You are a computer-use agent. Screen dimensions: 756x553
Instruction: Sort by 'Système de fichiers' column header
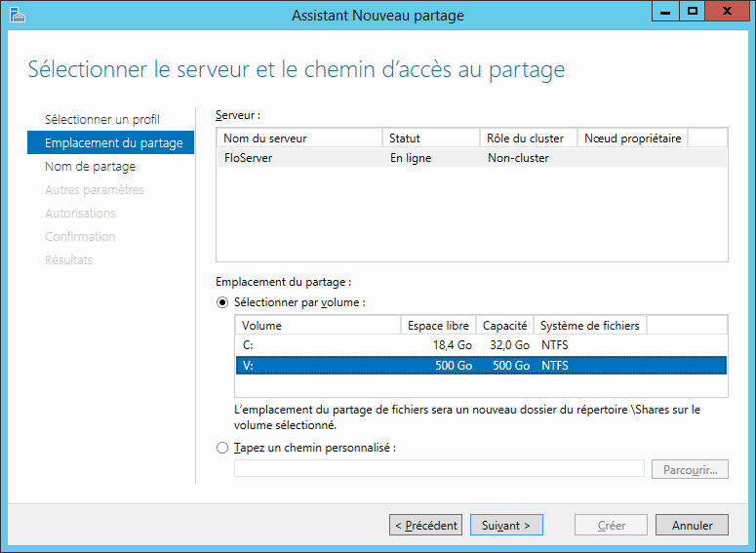(x=589, y=326)
